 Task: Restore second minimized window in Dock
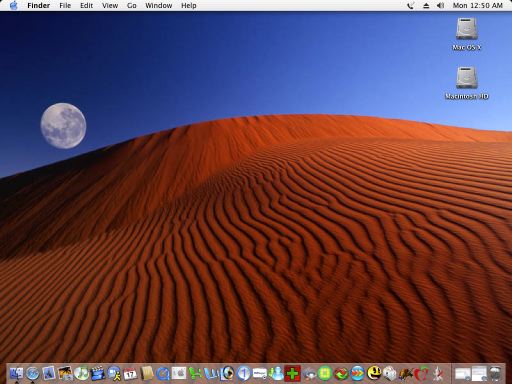479,373
